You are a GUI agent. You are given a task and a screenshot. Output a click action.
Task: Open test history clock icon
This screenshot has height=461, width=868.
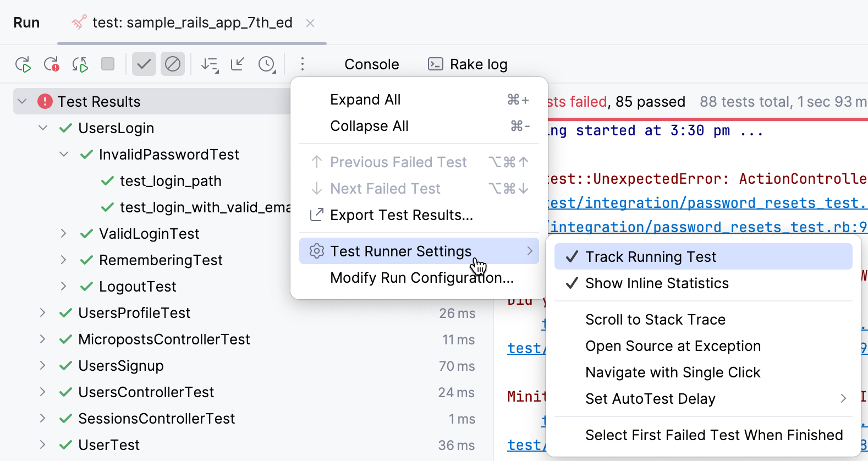267,64
